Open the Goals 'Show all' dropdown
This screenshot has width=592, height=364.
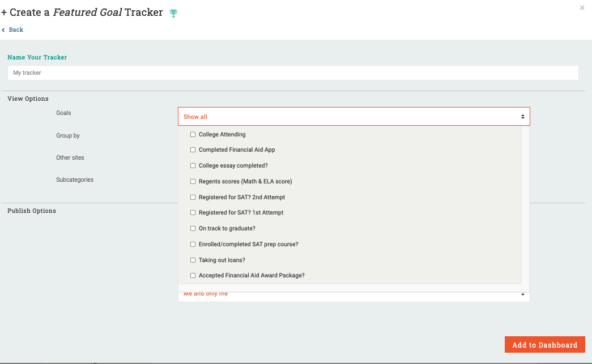tap(354, 117)
